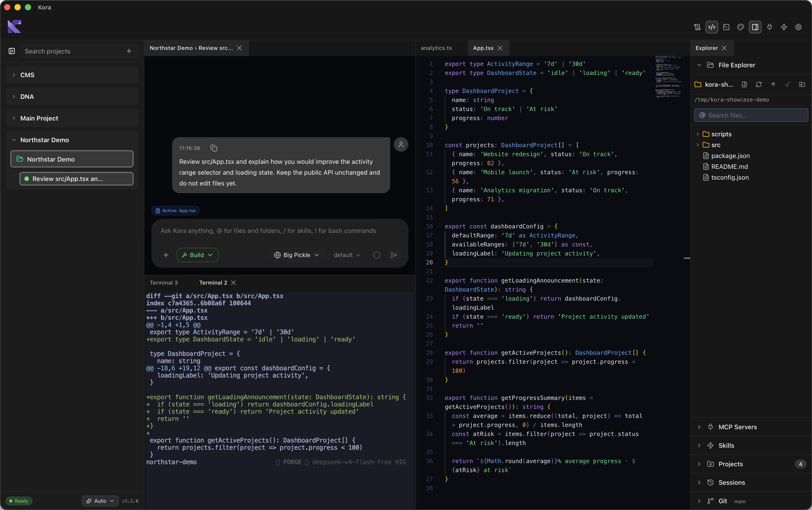Toggle the code editor panel icon
Image resolution: width=812 pixels, height=510 pixels.
click(x=712, y=27)
